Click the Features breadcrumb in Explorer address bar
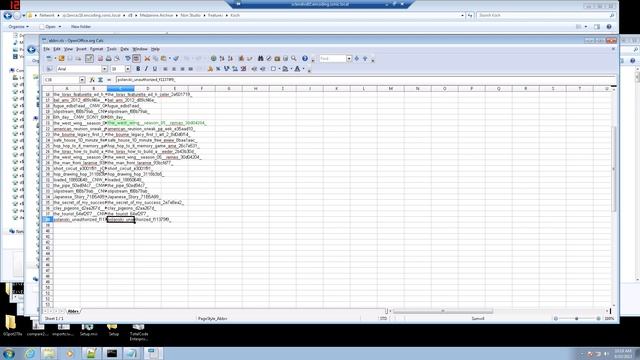This screenshot has height=360, width=640. coord(215,16)
